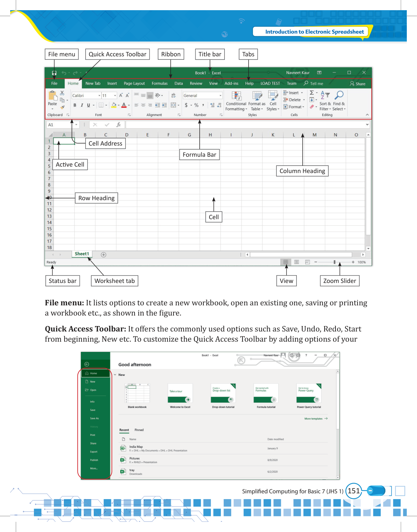Switch to the Formulas ribbon tab

click(160, 83)
